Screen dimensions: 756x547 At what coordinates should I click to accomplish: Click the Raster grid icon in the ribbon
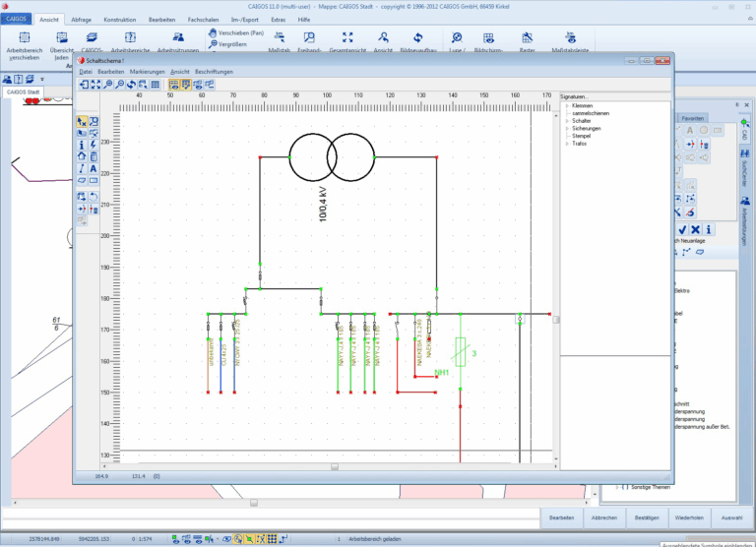tap(528, 36)
